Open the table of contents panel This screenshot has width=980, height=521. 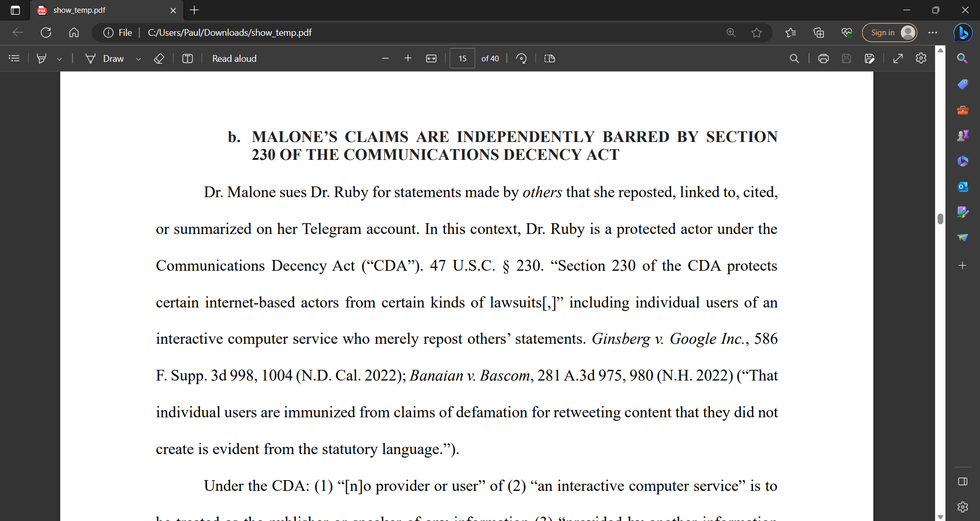[14, 58]
